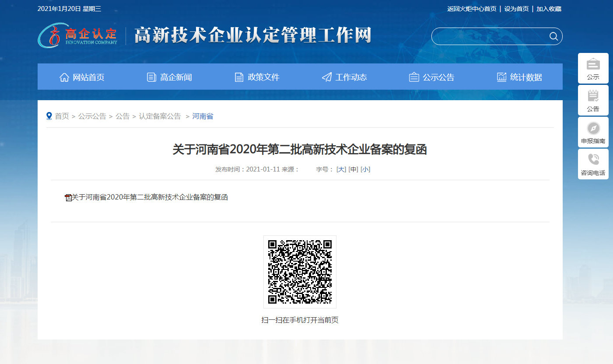The width and height of the screenshot is (613, 364).
Task: Click the QR code image
Action: (x=300, y=272)
